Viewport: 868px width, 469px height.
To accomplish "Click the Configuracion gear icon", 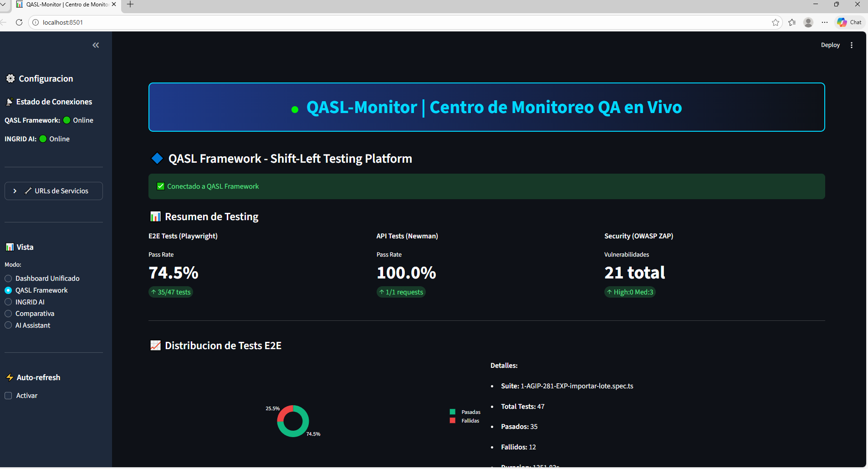I will [10, 78].
